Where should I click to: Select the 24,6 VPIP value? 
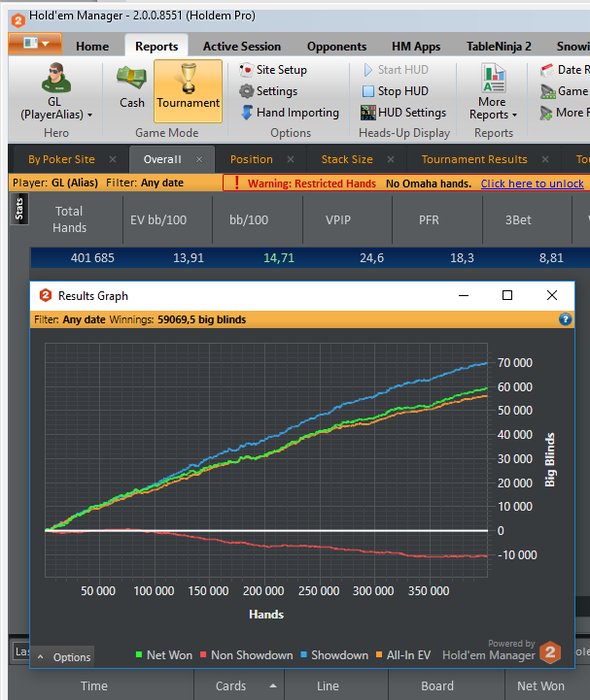pos(372,258)
